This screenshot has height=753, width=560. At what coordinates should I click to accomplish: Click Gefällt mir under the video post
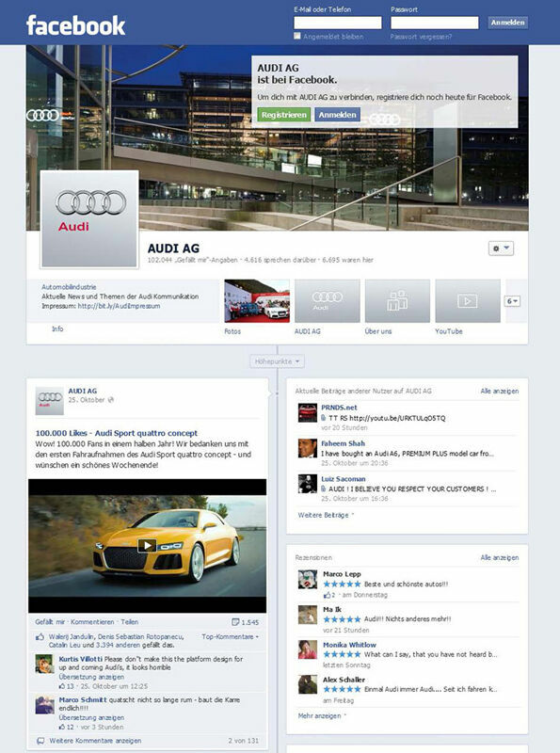50,622
